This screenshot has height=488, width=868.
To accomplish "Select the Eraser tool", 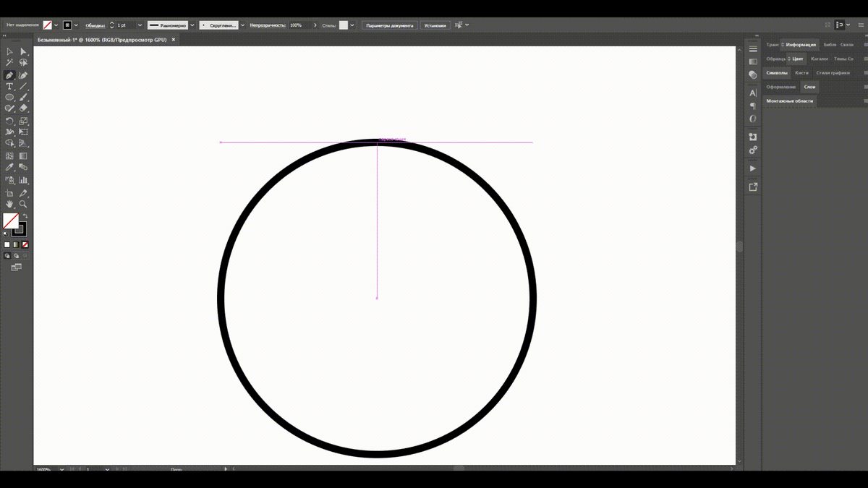I will tap(23, 108).
